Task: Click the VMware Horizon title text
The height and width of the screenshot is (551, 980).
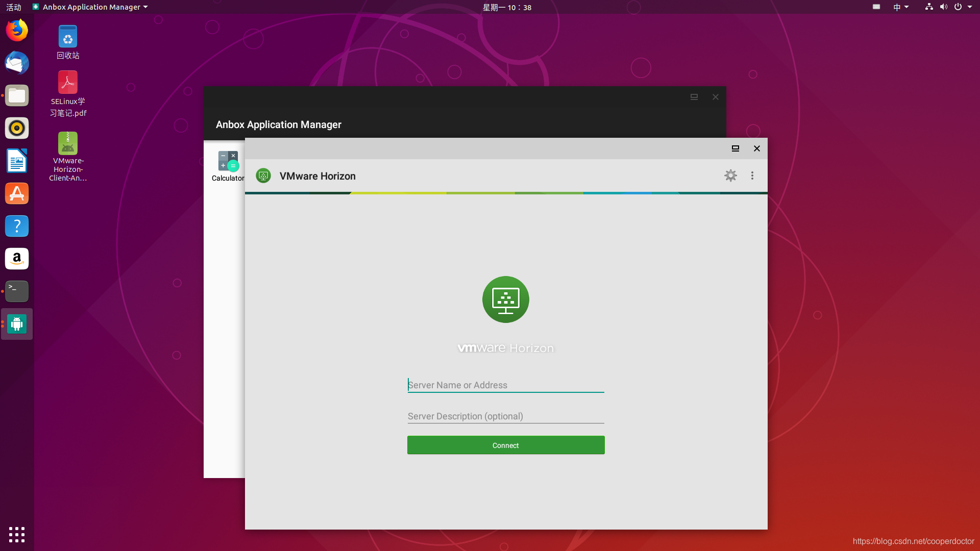Action: [317, 176]
